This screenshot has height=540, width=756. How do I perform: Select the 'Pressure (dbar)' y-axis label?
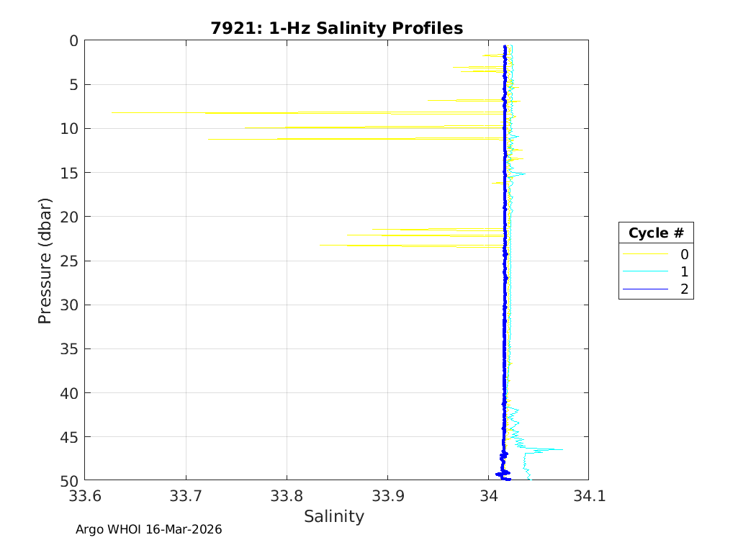pyautogui.click(x=45, y=260)
